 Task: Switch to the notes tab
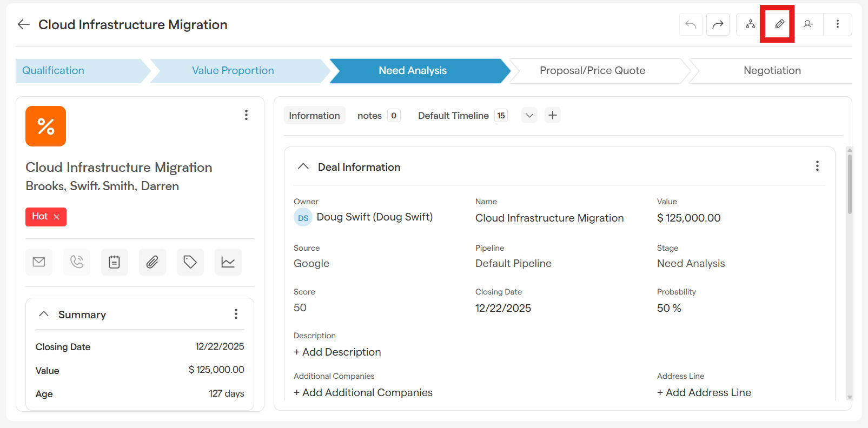(x=369, y=116)
